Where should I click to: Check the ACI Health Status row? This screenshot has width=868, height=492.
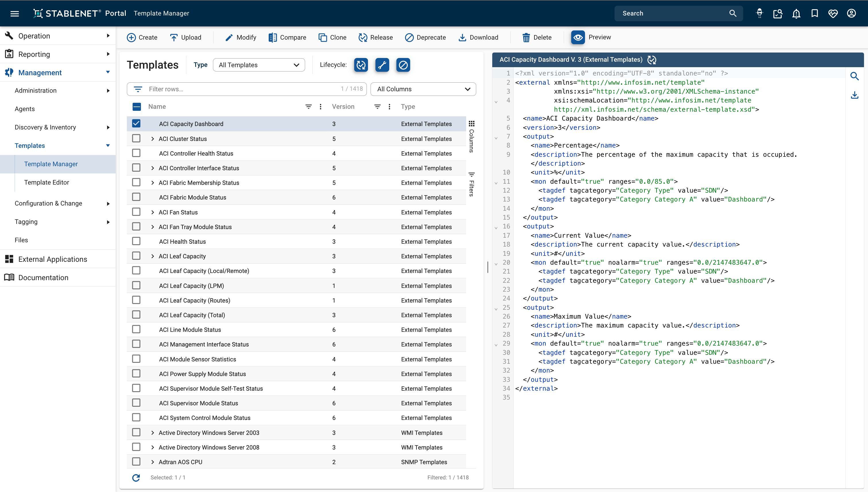click(x=136, y=241)
